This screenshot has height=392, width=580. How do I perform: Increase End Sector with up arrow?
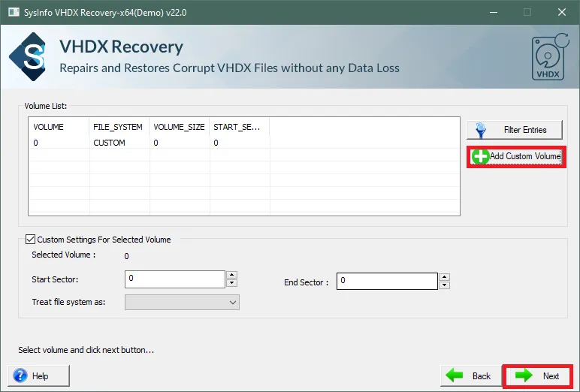coord(444,277)
